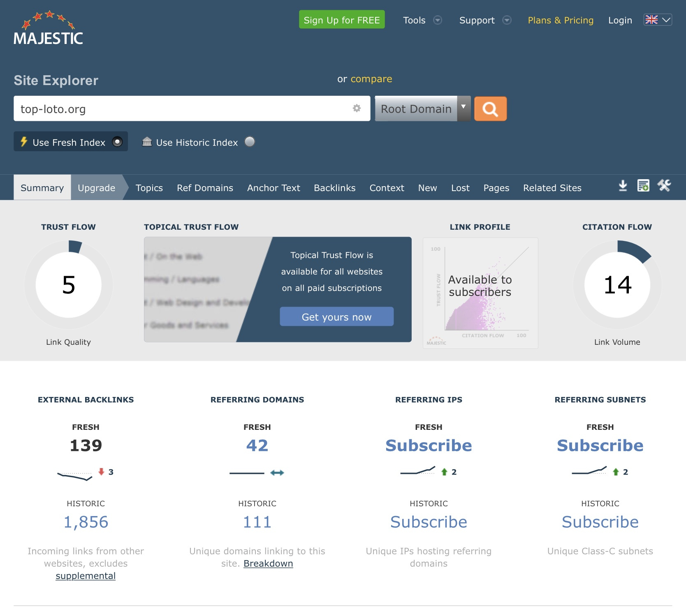This screenshot has width=686, height=616.
Task: Click historic Referring Subnets Subscribe link
Action: tap(600, 522)
